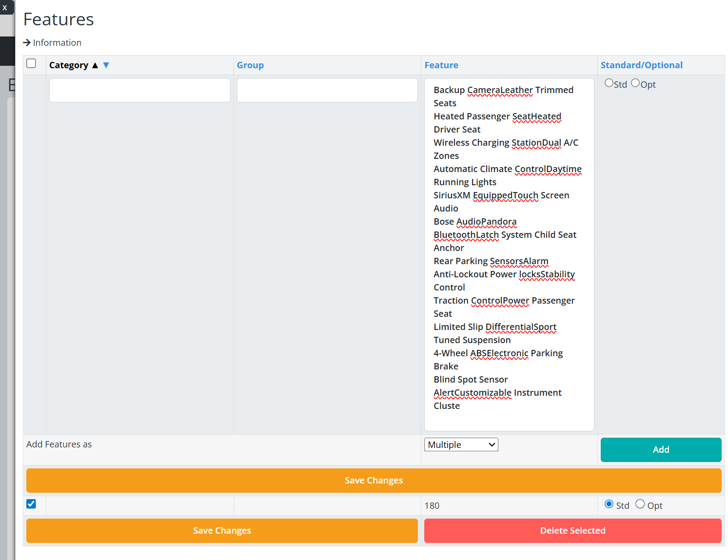The width and height of the screenshot is (728, 560).
Task: Open the Multiple dropdown for adding features
Action: (x=461, y=444)
